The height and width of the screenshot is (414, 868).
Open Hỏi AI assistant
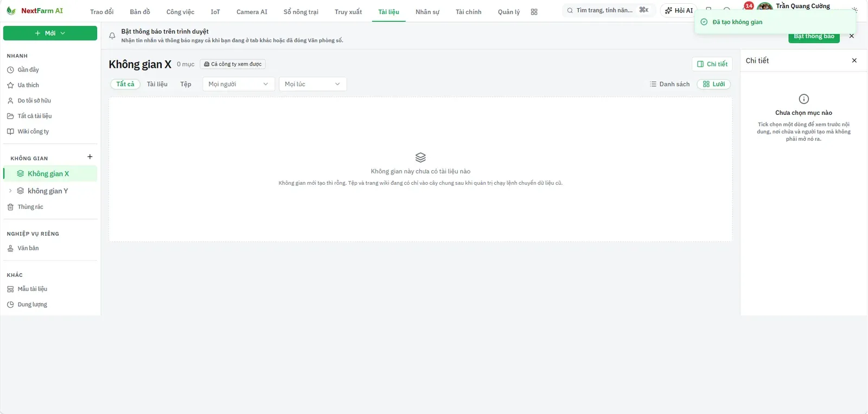click(x=679, y=11)
